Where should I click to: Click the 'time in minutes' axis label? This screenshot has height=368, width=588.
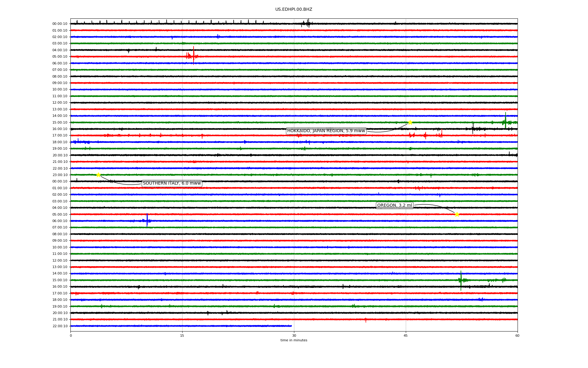294,340
